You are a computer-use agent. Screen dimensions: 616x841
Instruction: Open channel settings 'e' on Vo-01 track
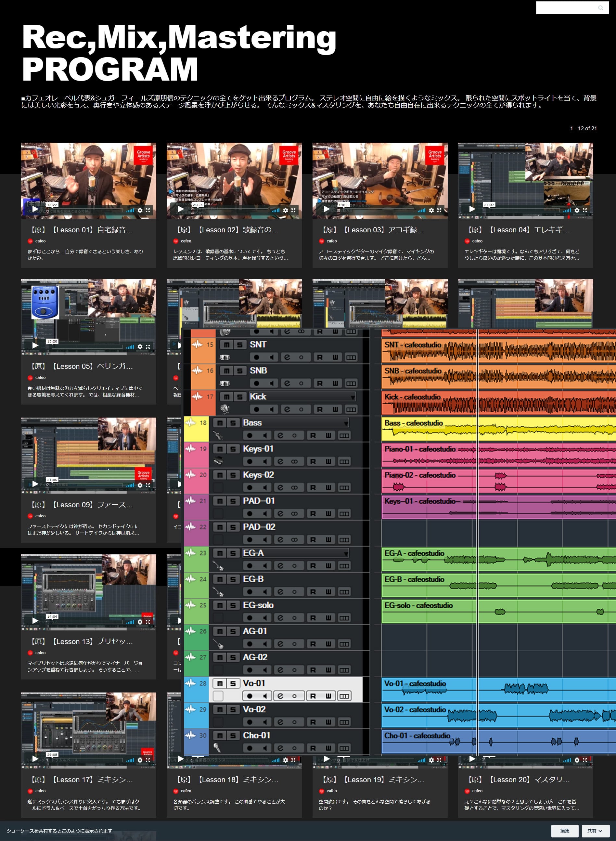tap(280, 696)
